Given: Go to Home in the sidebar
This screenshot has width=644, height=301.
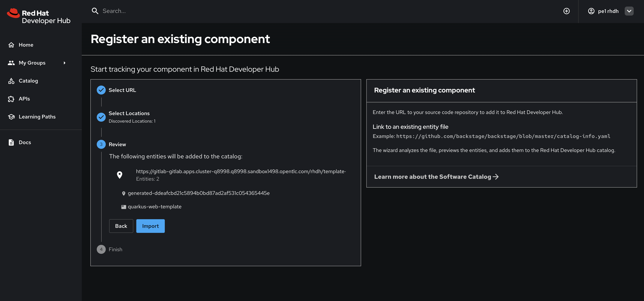Looking at the screenshot, I should [x=26, y=45].
